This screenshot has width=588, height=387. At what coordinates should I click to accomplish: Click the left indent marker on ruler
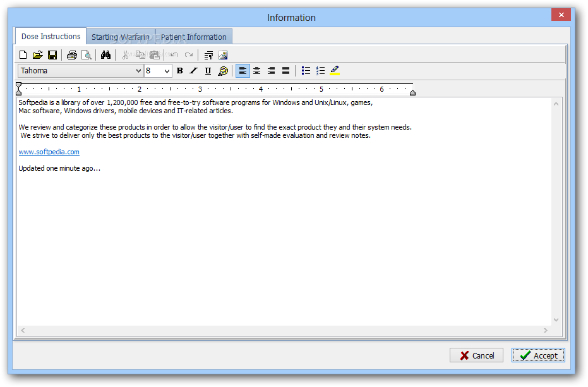coord(19,89)
